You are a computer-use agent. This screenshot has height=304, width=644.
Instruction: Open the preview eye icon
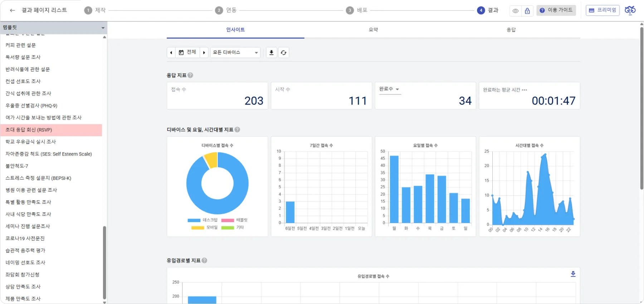[x=515, y=11]
